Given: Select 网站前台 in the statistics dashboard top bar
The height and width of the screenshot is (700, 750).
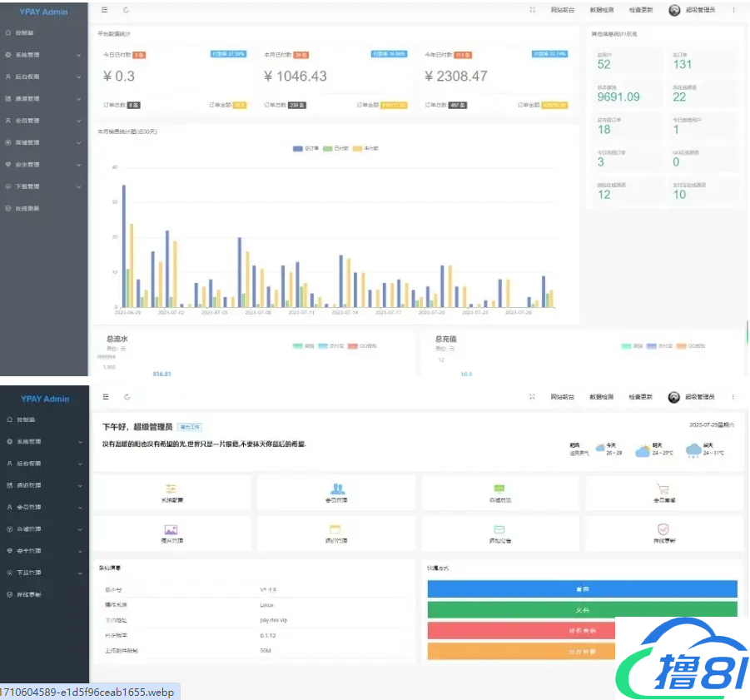Looking at the screenshot, I should pos(563,10).
